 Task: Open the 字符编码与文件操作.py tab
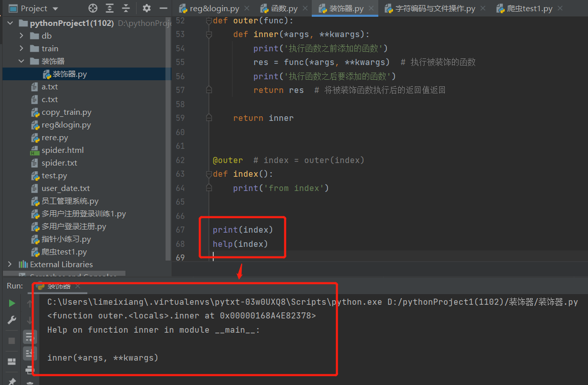[x=435, y=8]
